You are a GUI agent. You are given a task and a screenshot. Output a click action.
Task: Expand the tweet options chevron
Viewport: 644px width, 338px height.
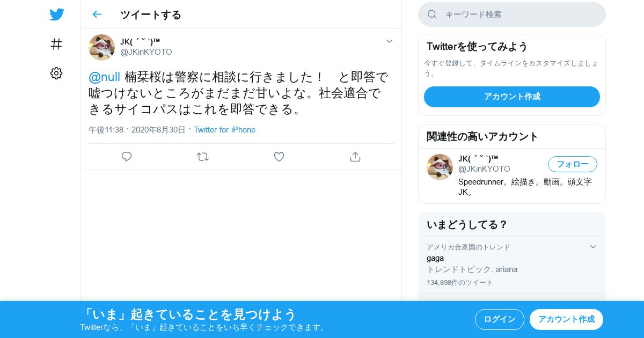(390, 41)
